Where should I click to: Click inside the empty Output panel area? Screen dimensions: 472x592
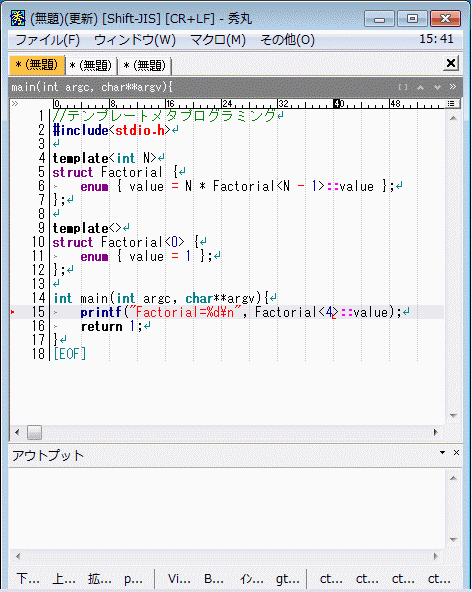pyautogui.click(x=227, y=509)
